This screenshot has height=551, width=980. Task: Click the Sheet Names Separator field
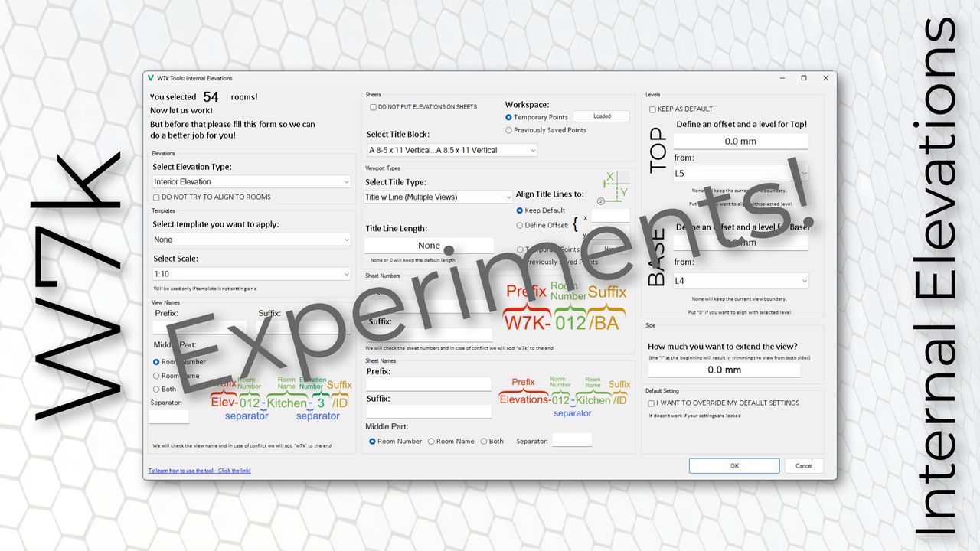tap(572, 440)
